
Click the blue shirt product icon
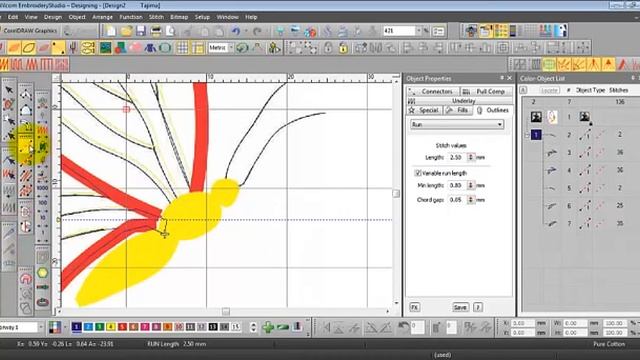coord(150,48)
